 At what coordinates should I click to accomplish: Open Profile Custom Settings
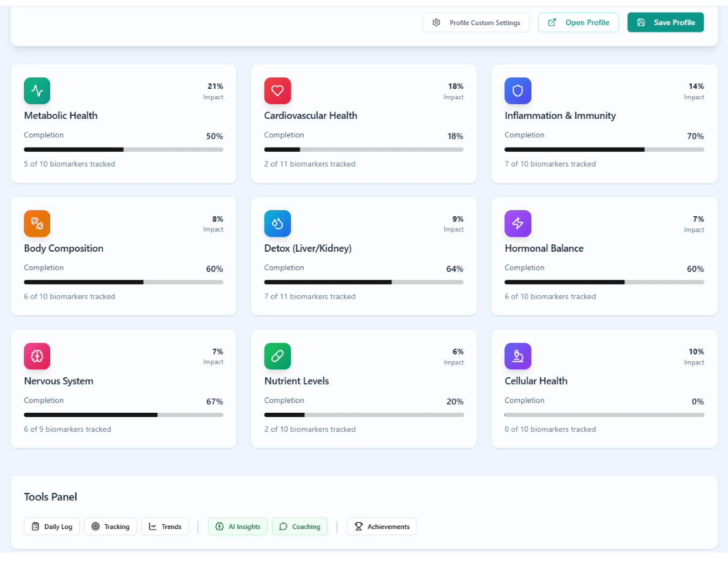tap(476, 22)
